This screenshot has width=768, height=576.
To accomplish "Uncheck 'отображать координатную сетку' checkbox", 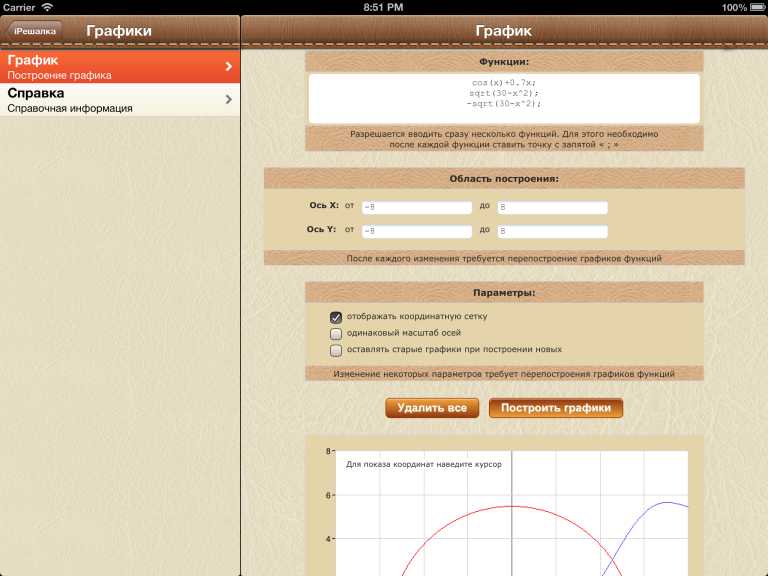I will [x=336, y=317].
